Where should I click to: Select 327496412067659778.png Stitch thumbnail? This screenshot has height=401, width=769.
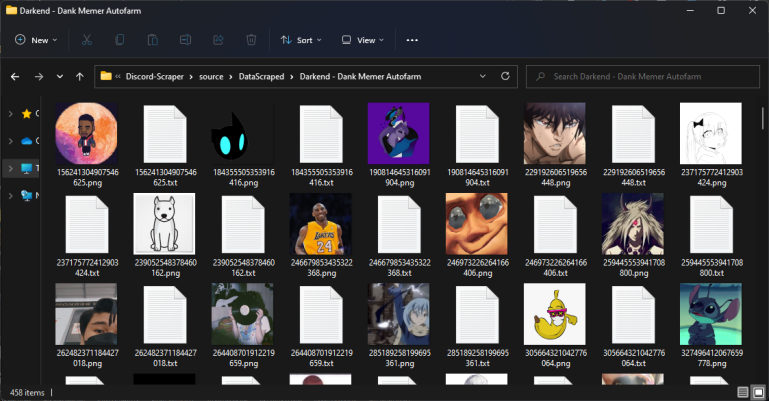click(x=711, y=314)
